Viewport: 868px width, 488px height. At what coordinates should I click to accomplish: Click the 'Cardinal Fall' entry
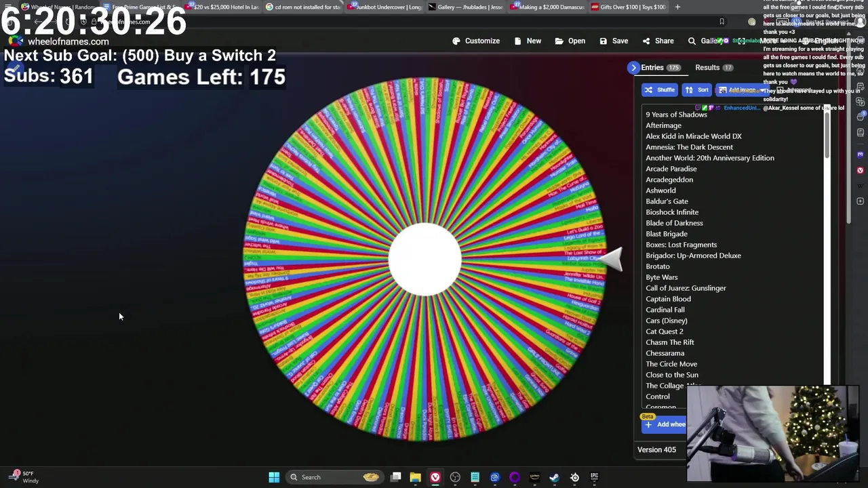pos(665,310)
